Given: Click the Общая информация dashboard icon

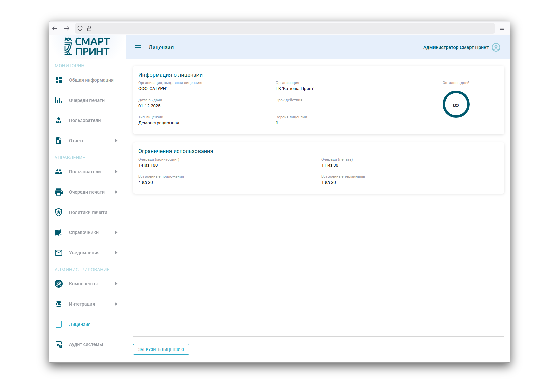Looking at the screenshot, I should (59, 80).
